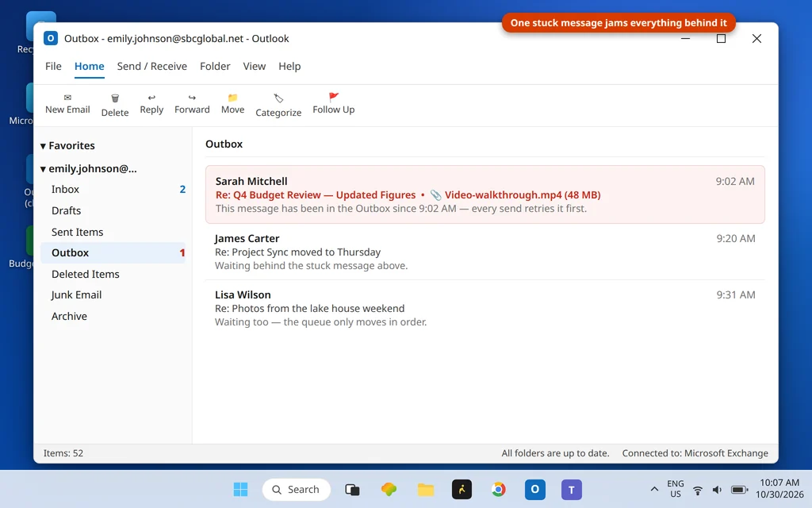Open the Archive folder

click(113, 316)
